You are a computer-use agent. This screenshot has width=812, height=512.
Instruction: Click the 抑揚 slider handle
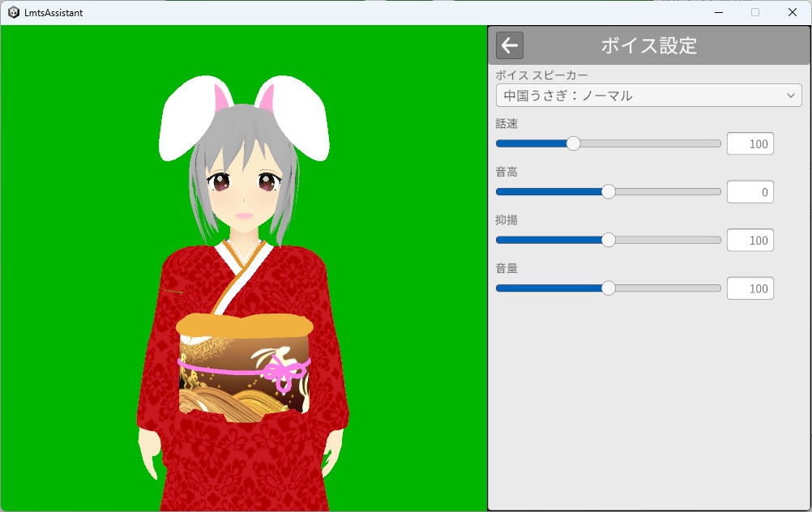(609, 240)
